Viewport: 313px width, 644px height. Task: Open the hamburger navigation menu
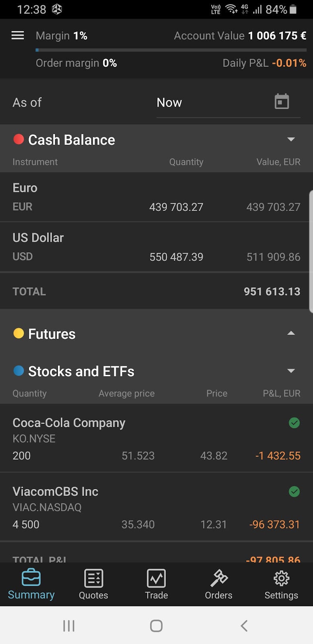tap(18, 35)
